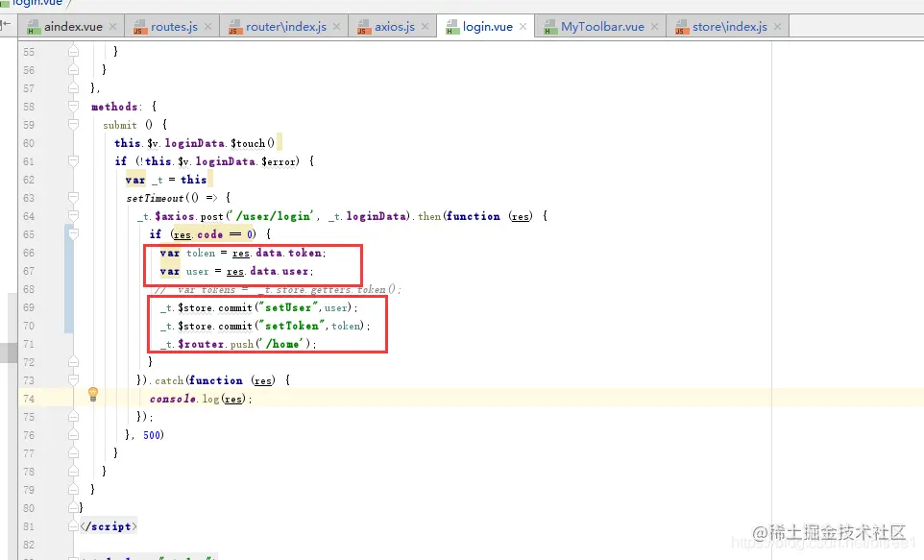924x560 pixels.
Task: Fold the catch function on line 73
Action: tap(73, 379)
